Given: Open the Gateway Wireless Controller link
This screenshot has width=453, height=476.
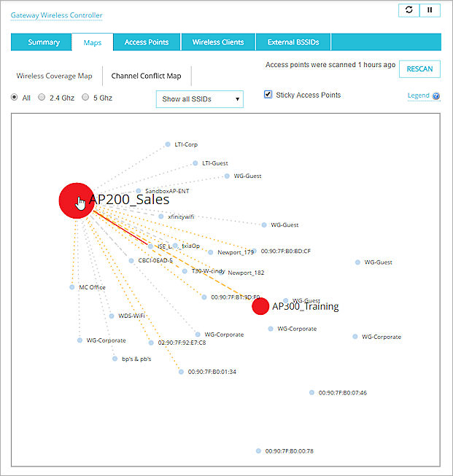Looking at the screenshot, I should point(56,15).
